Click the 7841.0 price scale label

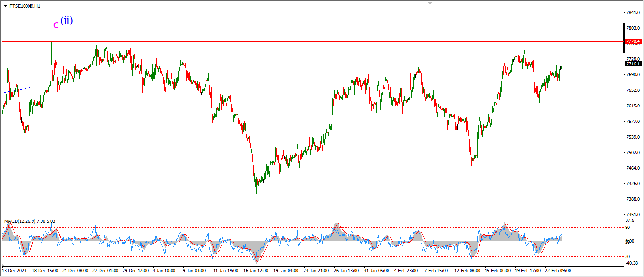click(632, 12)
